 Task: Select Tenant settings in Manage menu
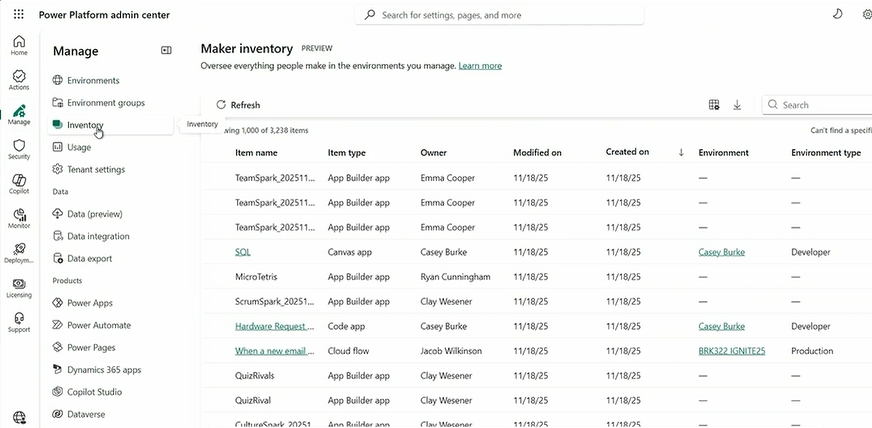tap(96, 170)
